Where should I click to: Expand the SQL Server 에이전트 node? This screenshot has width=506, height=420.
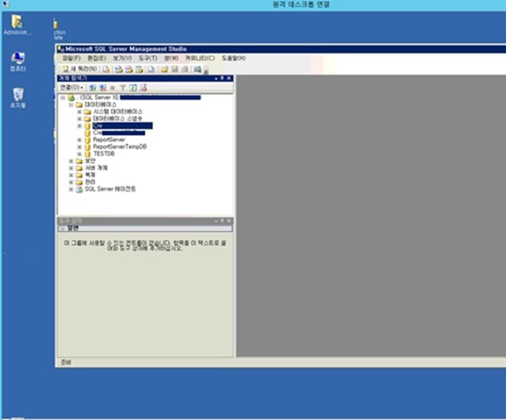pyautogui.click(x=71, y=189)
